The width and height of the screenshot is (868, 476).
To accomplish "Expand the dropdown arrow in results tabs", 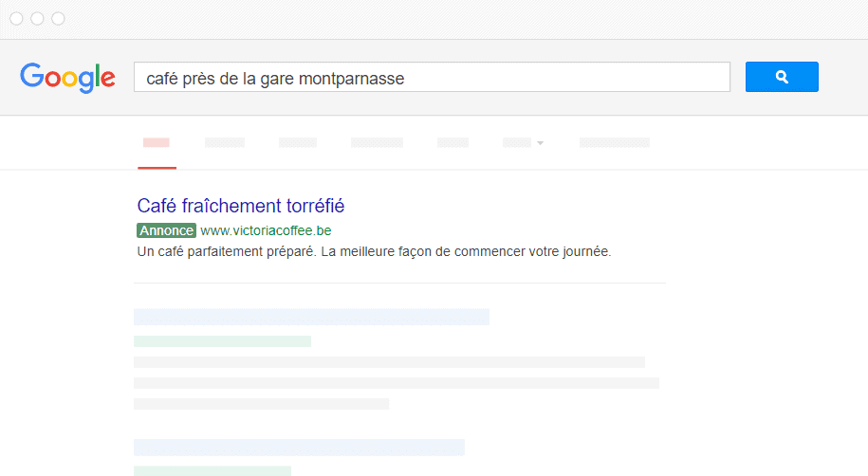I will coord(541,143).
